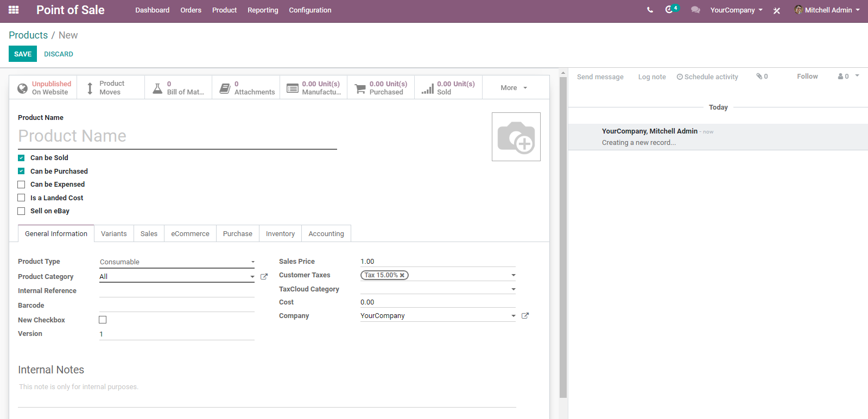The image size is (868, 419).
Task: Tick the Sell on eBay checkbox
Action: coord(21,211)
